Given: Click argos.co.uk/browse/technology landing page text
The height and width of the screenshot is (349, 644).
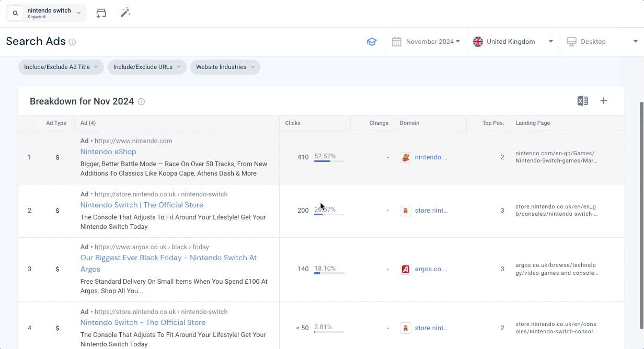Looking at the screenshot, I should [556, 269].
